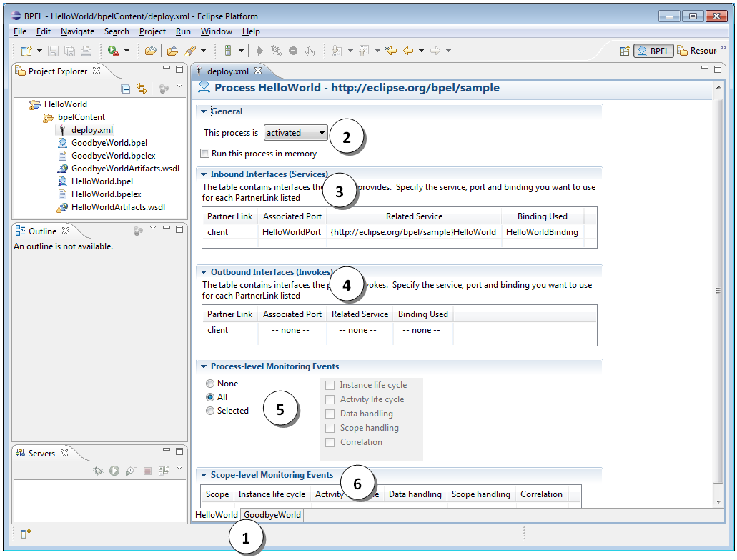
Task: Select GoodbyeWorldArtifacts.wsdl file
Action: tap(125, 169)
